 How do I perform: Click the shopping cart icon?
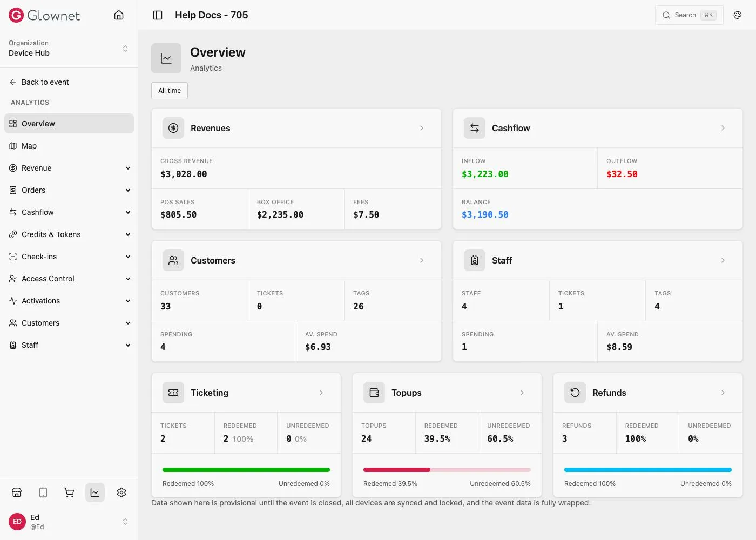[x=69, y=492]
